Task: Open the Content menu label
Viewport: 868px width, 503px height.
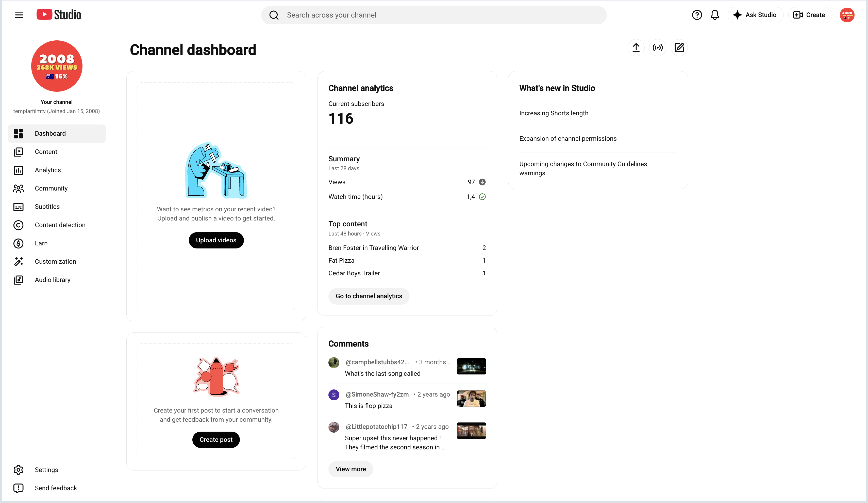Action: point(46,152)
